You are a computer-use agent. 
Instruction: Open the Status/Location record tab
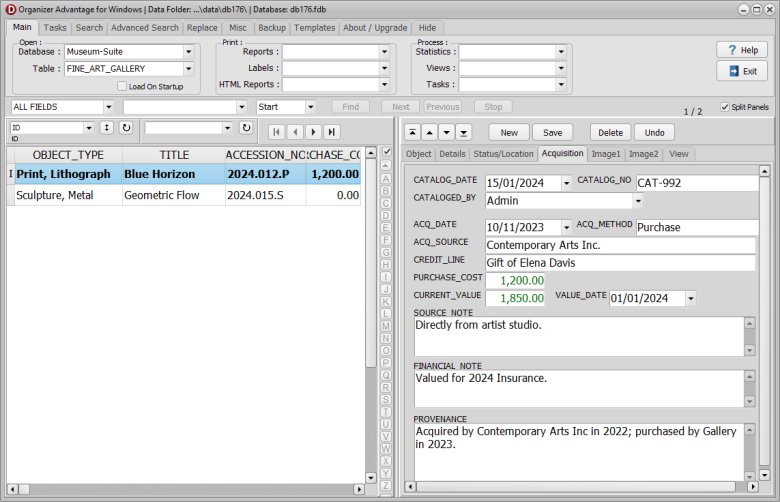(503, 154)
